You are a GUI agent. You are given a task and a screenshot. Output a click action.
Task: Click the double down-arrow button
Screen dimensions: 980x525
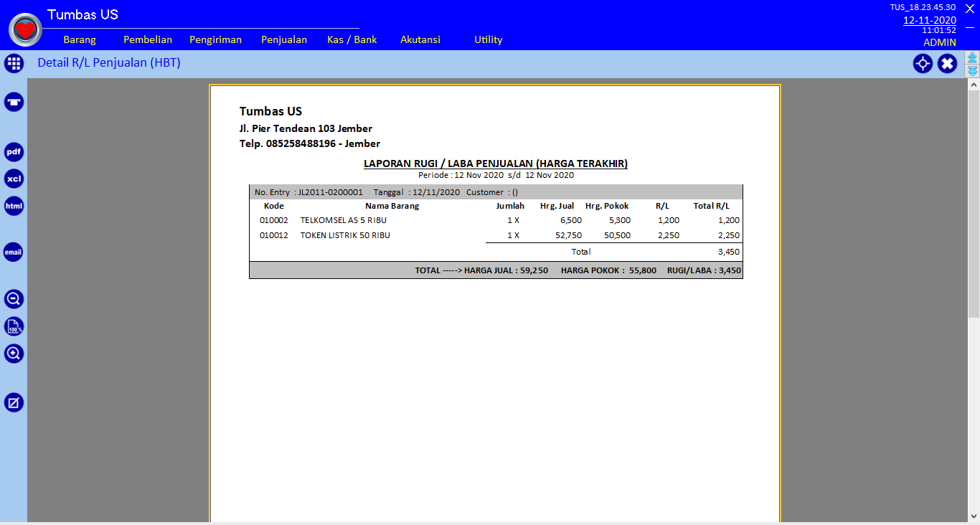pos(972,71)
